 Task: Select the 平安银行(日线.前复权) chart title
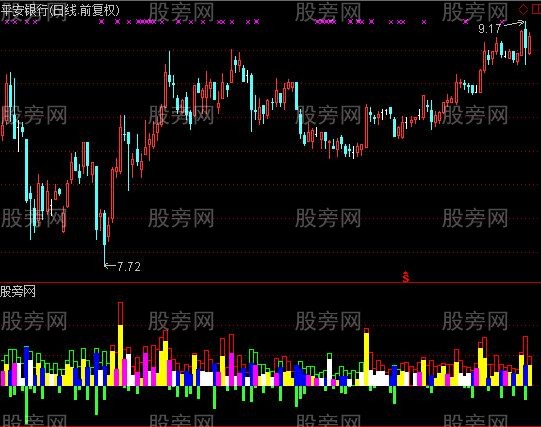[x=60, y=11]
